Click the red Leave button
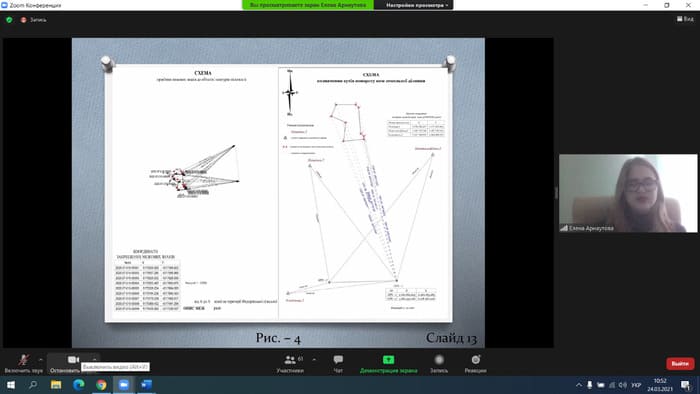 point(680,364)
